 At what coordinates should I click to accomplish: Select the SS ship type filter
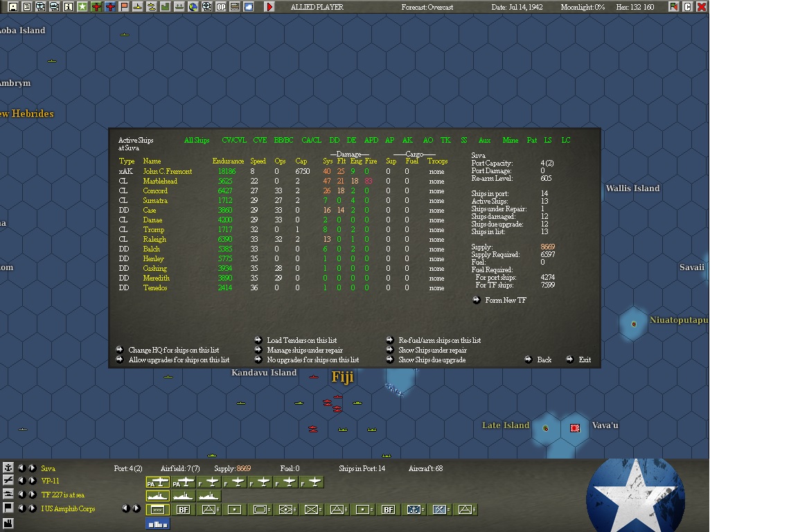464,140
